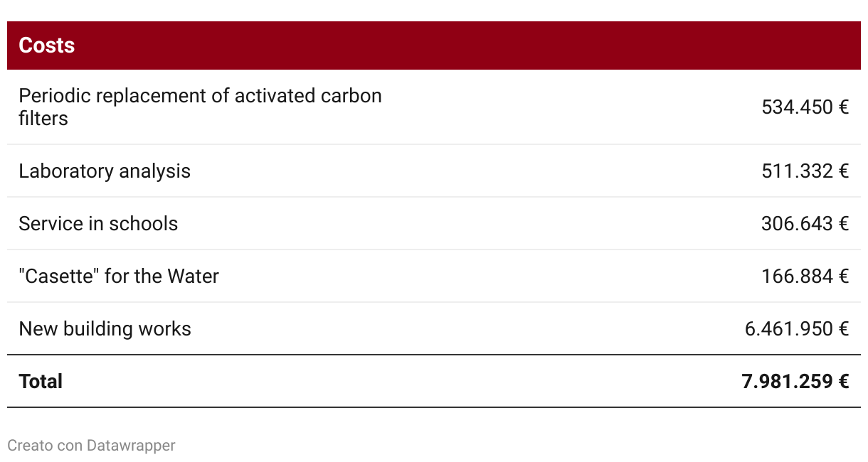Viewport: 868px width, 462px height.
Task: Click the euro sign in Total row
Action: [x=843, y=382]
